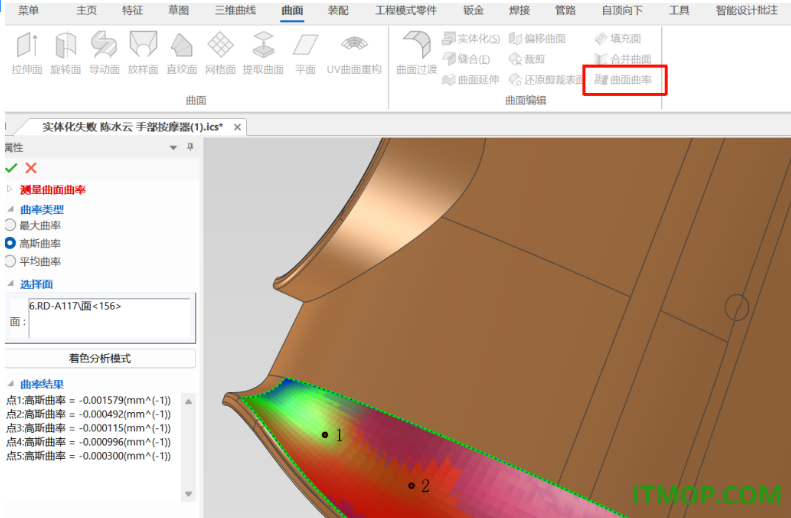Switch to the 草图 ribbon tab
The width and height of the screenshot is (791, 518).
(179, 10)
